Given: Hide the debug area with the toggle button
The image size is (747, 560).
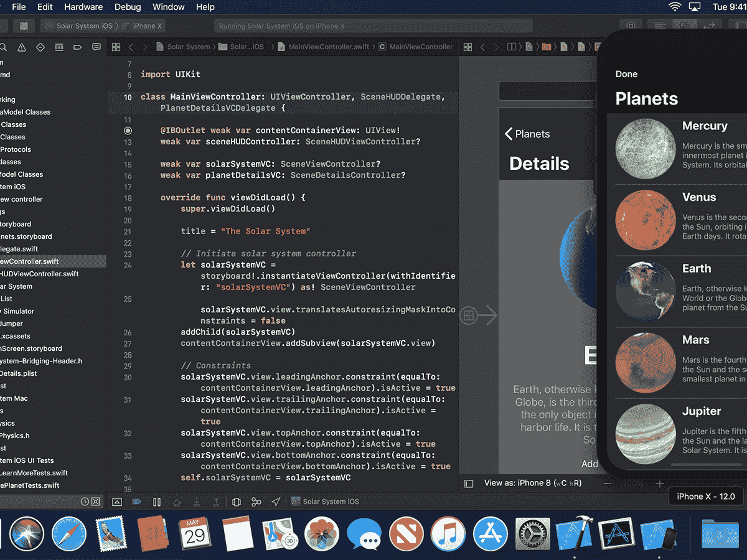Looking at the screenshot, I should click(x=117, y=502).
